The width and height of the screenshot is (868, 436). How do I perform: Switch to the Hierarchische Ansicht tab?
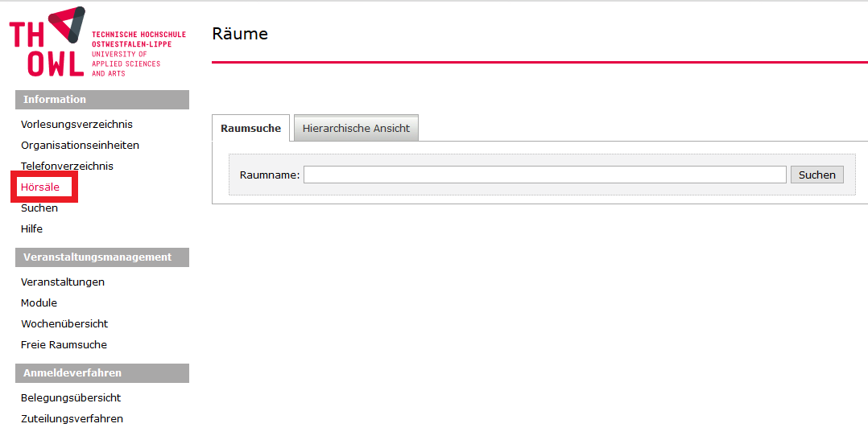[x=356, y=129]
